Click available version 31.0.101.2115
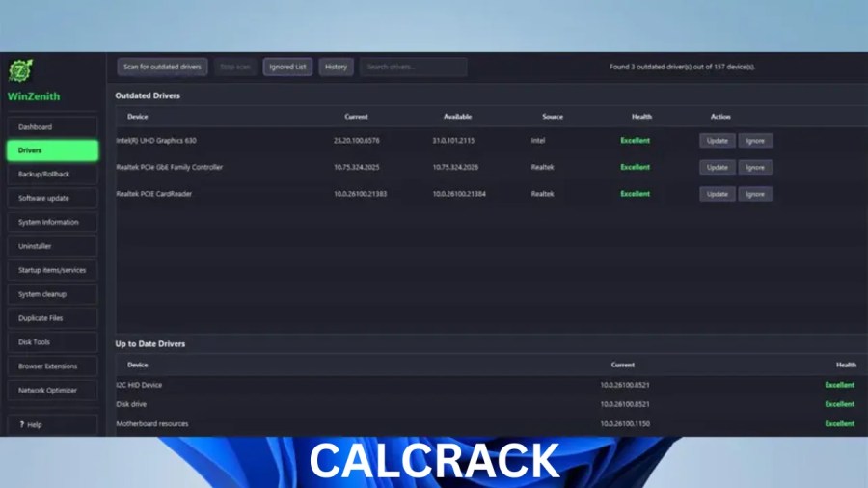The height and width of the screenshot is (488, 868). click(453, 141)
